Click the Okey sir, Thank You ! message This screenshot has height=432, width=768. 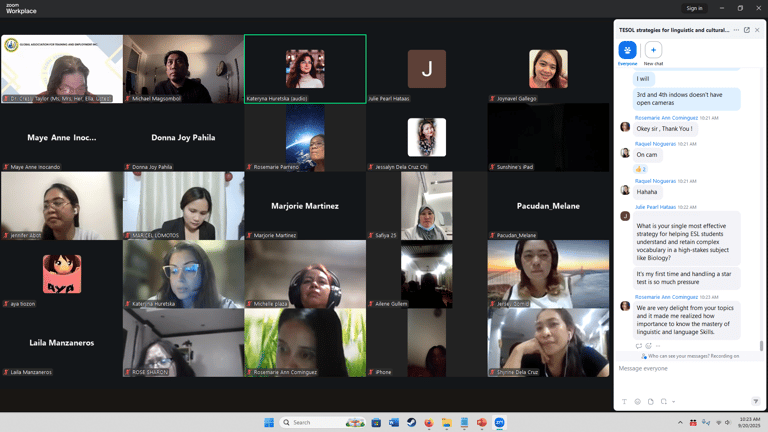(664, 129)
